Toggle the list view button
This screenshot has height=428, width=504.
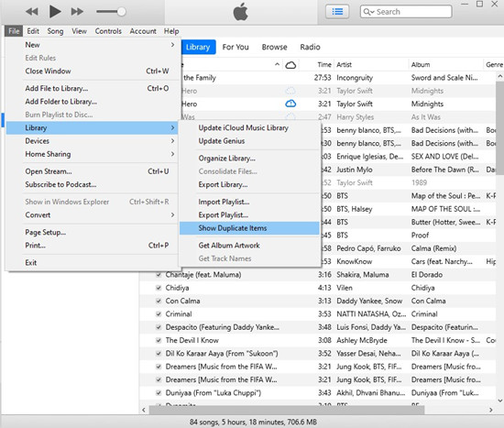coord(337,12)
